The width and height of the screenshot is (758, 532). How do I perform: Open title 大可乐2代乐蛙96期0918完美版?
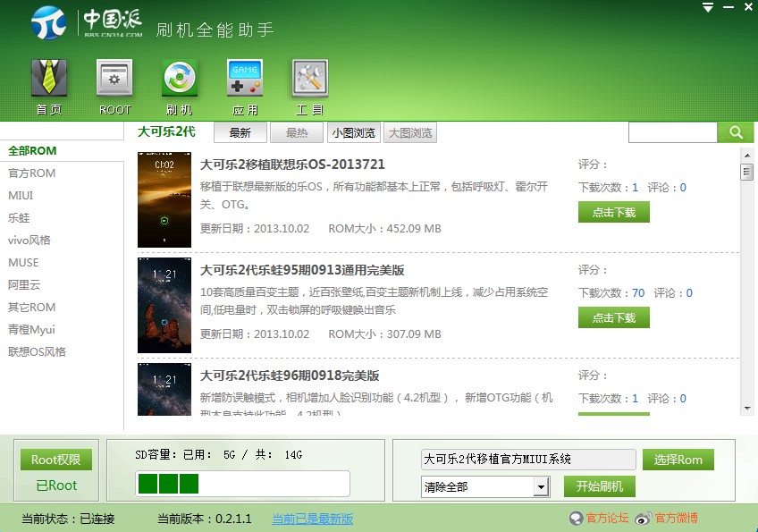290,376
